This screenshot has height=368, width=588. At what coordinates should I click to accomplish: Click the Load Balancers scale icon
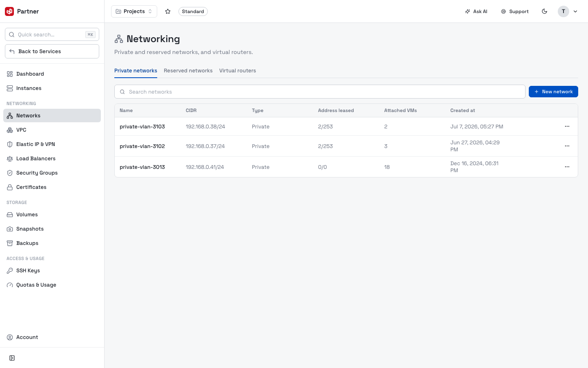(x=10, y=159)
